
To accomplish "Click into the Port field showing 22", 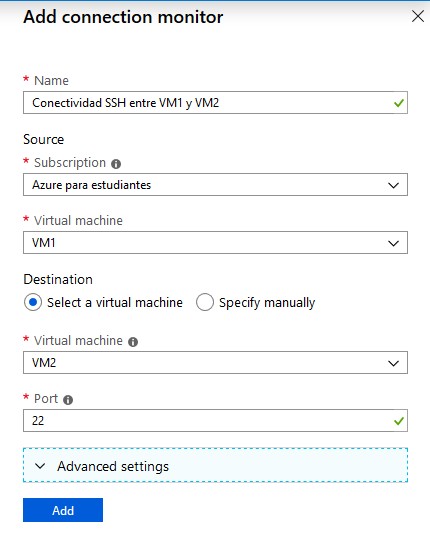I will pos(215,421).
